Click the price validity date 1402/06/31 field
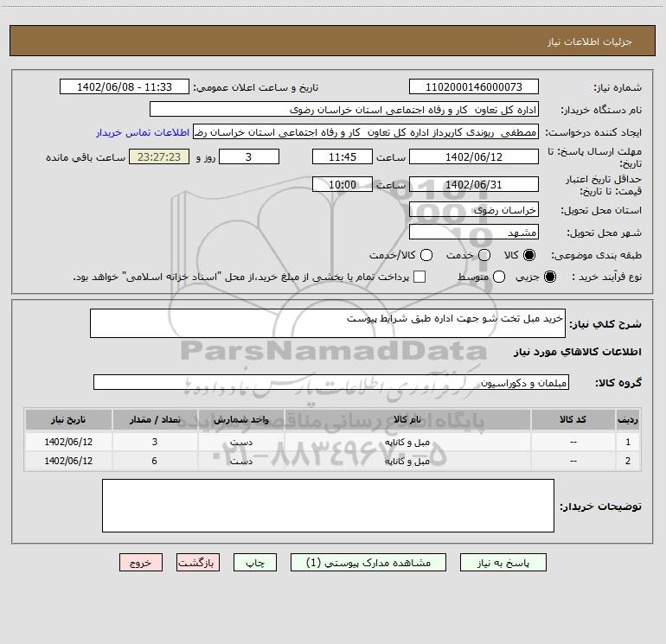This screenshot has height=644, width=666. (x=474, y=184)
